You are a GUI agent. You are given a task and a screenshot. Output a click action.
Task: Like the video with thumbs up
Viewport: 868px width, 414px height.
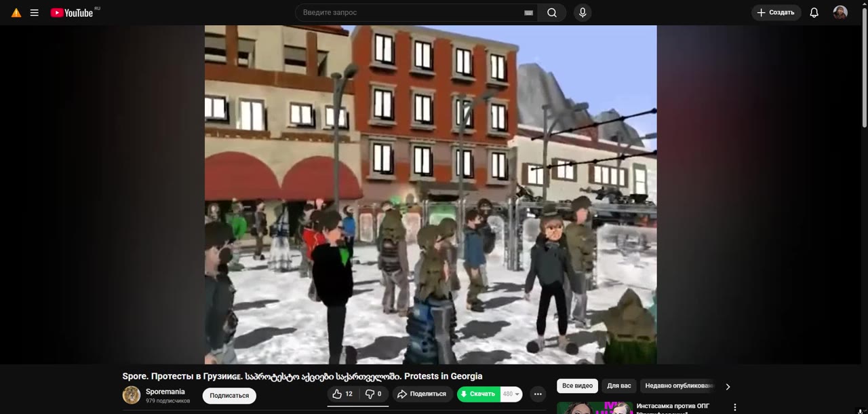342,394
